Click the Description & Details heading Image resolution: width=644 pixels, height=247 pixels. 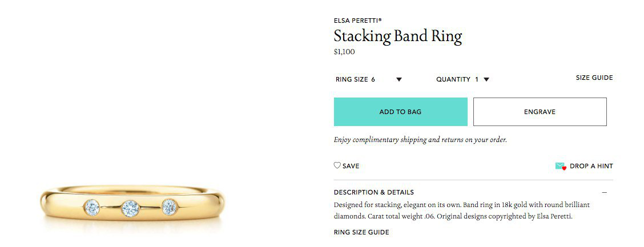(x=373, y=193)
